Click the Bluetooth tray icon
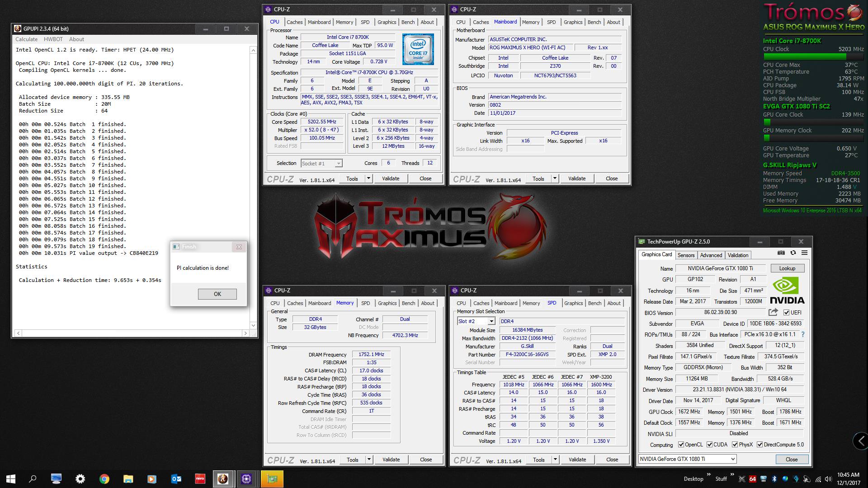Viewport: 868px width, 488px height. coord(774,479)
